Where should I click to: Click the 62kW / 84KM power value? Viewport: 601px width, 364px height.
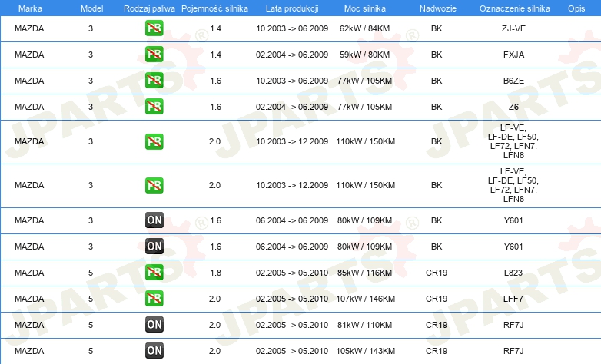pos(364,28)
